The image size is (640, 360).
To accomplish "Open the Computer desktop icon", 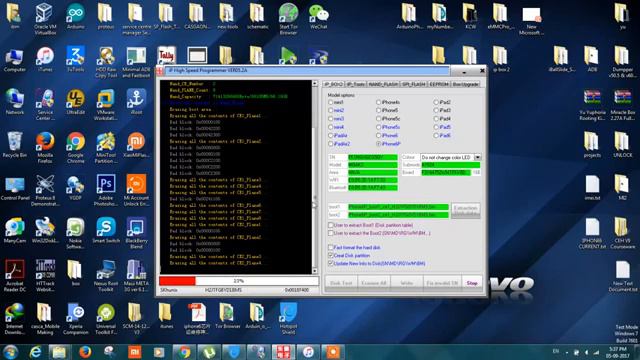I will coord(15,60).
